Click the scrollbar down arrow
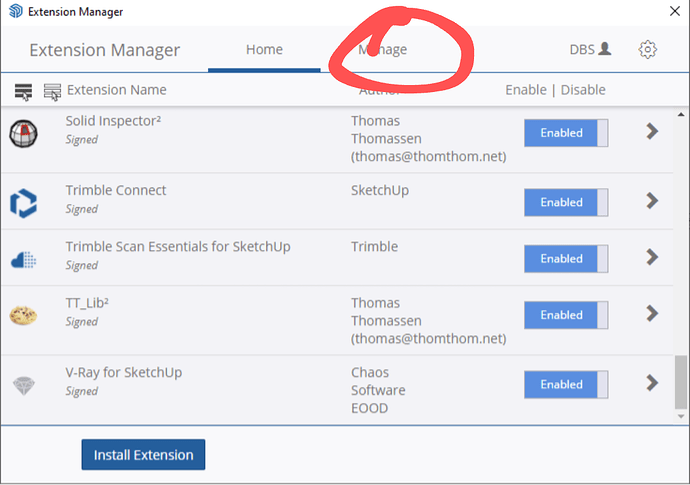This screenshot has width=690, height=485. [x=681, y=416]
